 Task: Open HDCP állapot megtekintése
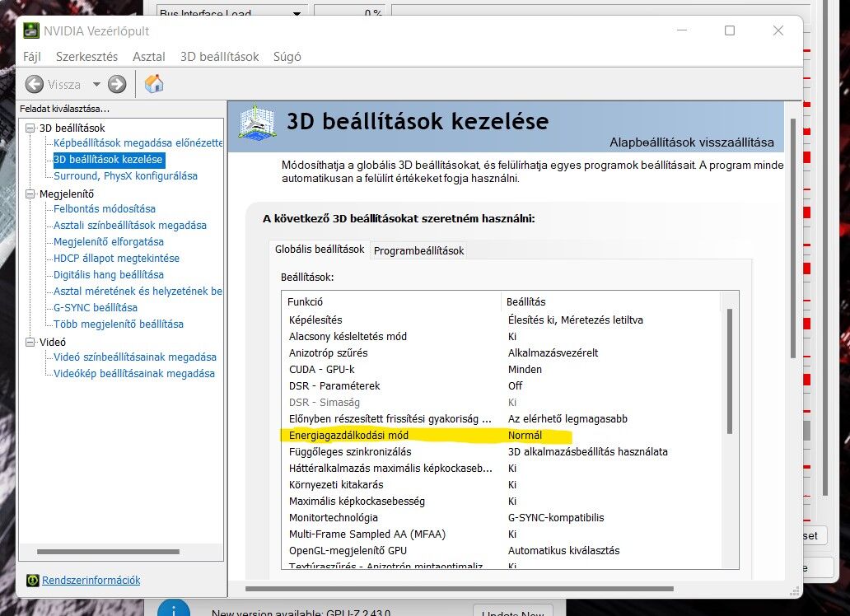click(116, 258)
